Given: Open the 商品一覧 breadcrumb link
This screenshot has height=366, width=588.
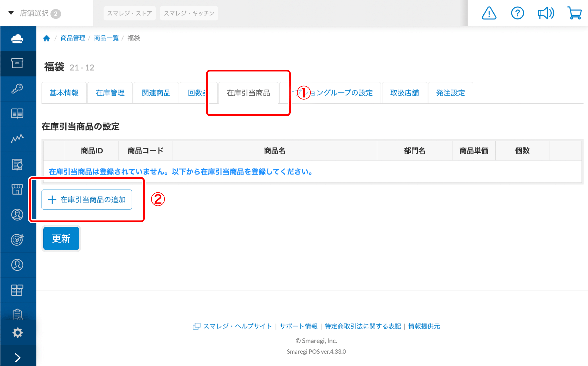Looking at the screenshot, I should click(x=106, y=38).
